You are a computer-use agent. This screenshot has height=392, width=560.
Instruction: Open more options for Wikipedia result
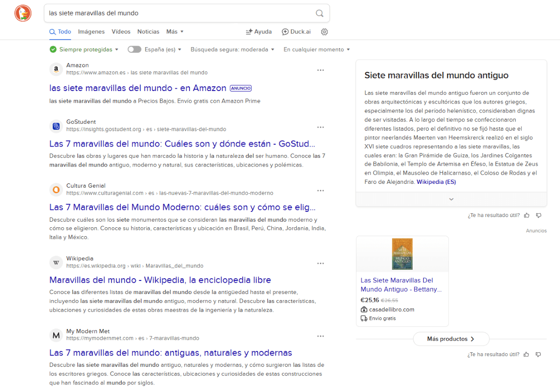tap(321, 263)
